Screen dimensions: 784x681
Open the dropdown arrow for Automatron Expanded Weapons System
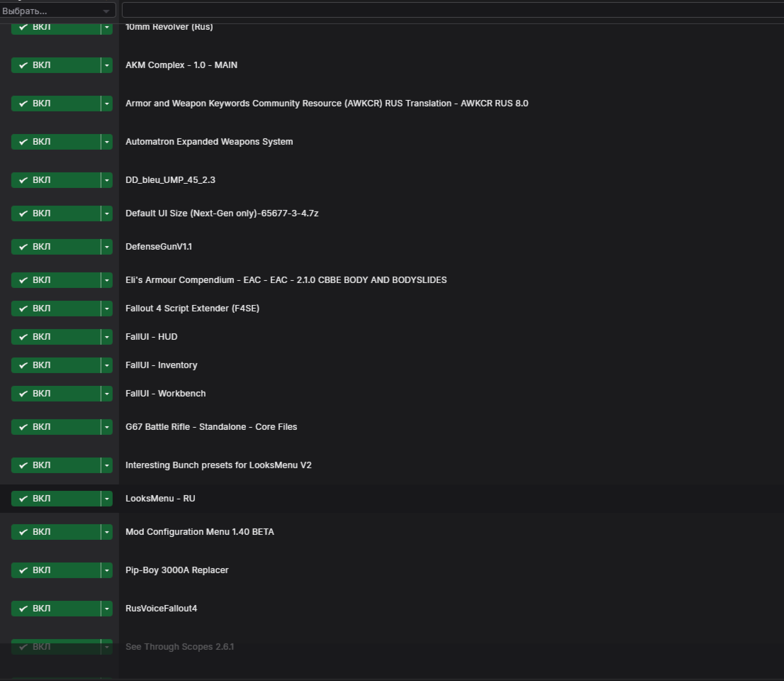107,142
